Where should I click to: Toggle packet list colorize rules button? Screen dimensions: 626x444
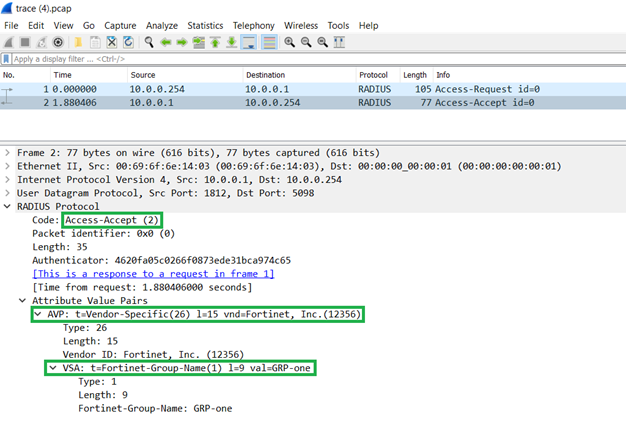click(267, 42)
